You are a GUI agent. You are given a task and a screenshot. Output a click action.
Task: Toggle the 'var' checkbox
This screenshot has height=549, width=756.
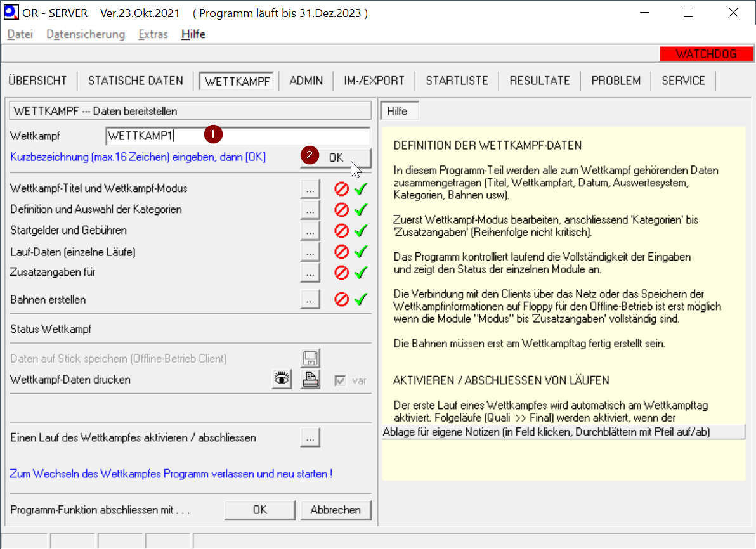(341, 381)
